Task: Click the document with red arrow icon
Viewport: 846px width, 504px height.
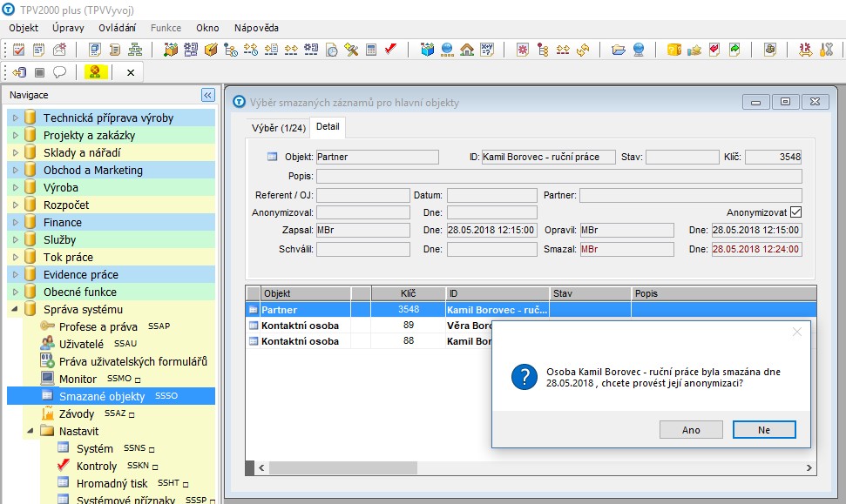Action: pyautogui.click(x=714, y=50)
